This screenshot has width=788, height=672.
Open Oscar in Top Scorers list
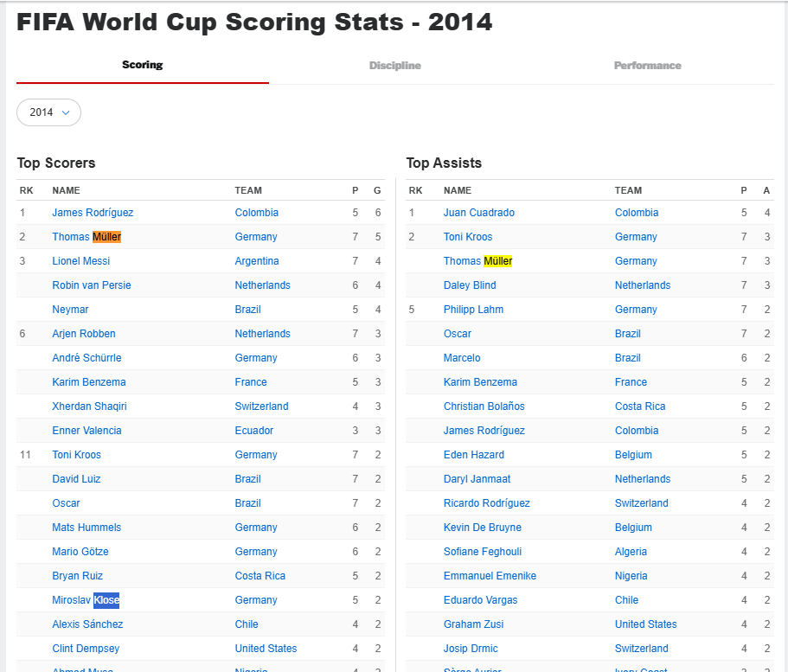click(66, 503)
